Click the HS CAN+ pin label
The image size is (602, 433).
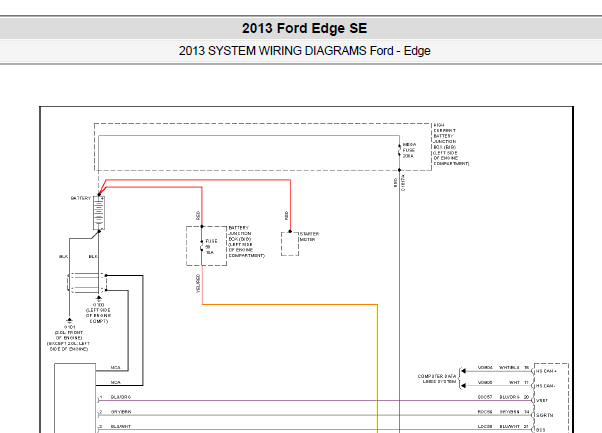point(546,371)
